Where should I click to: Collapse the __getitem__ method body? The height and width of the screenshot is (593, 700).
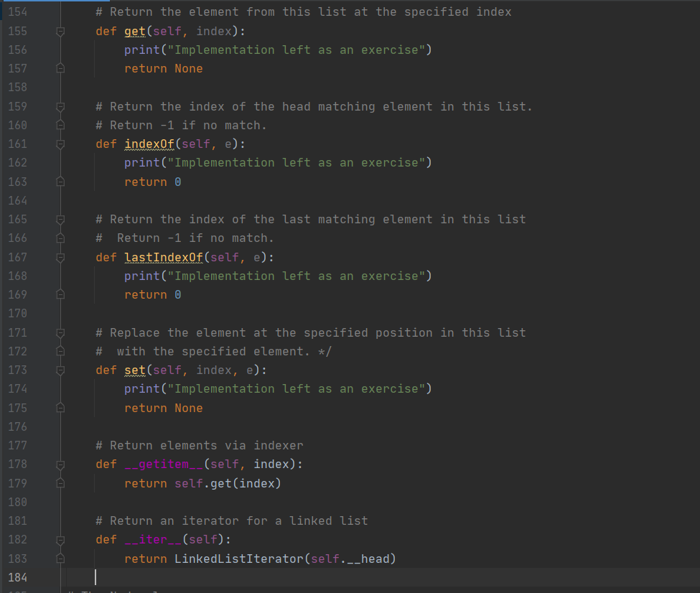click(60, 464)
